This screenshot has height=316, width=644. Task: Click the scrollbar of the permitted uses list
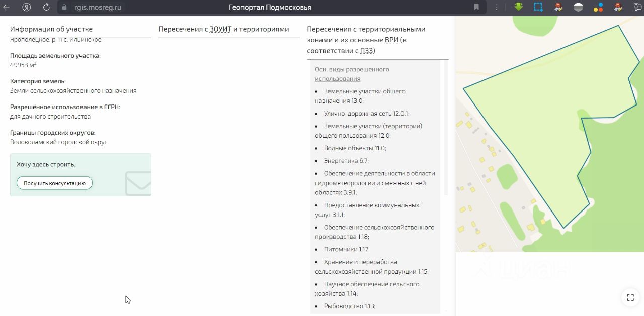[446, 128]
